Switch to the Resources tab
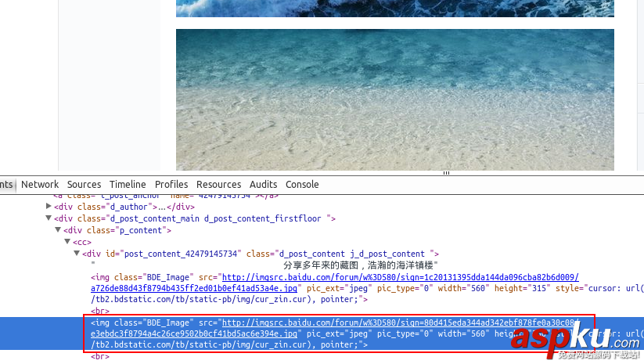The image size is (644, 364). [218, 185]
